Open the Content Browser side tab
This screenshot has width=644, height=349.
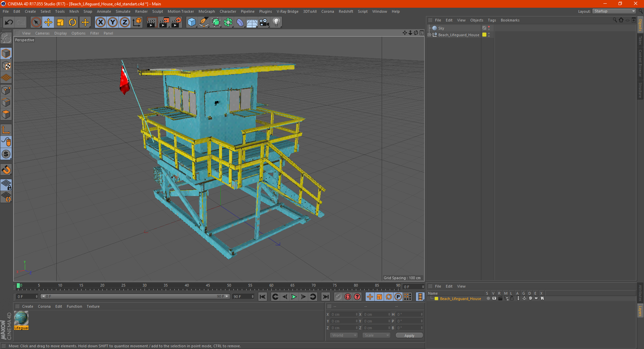click(x=640, y=63)
